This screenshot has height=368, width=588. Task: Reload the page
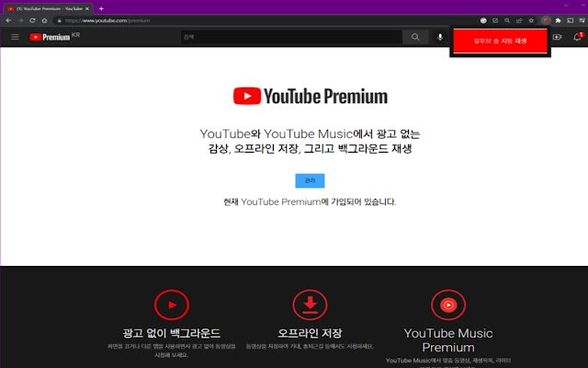(x=32, y=20)
